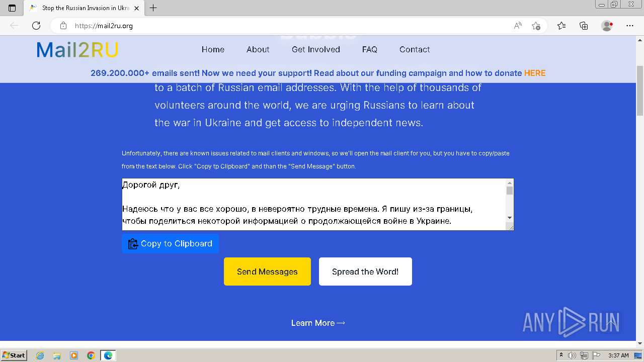The image size is (644, 362).
Task: Open the Collections icon
Action: [x=584, y=26]
